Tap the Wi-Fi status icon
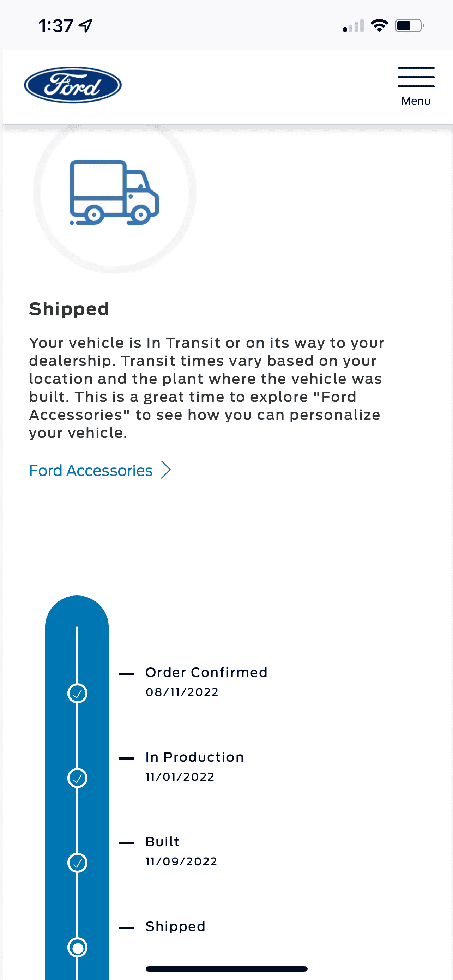The image size is (453, 980). [x=379, y=26]
